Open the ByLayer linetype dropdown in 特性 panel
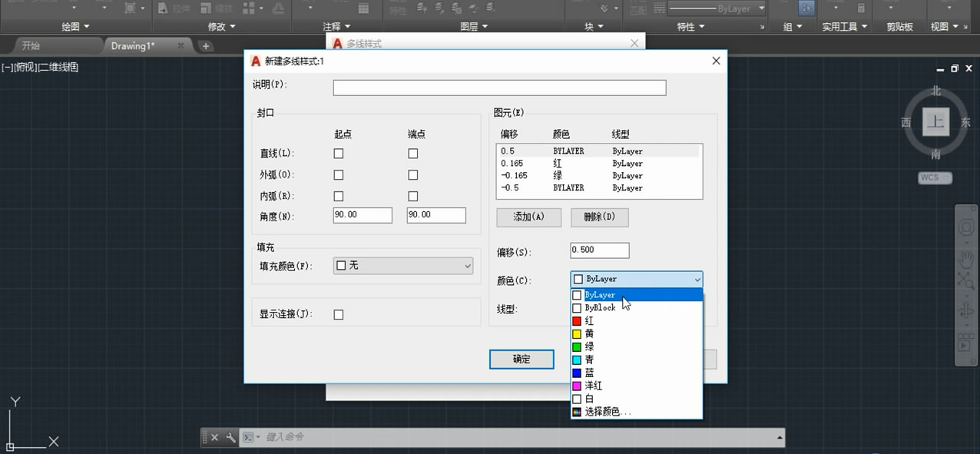This screenshot has height=454, width=980. click(759, 9)
